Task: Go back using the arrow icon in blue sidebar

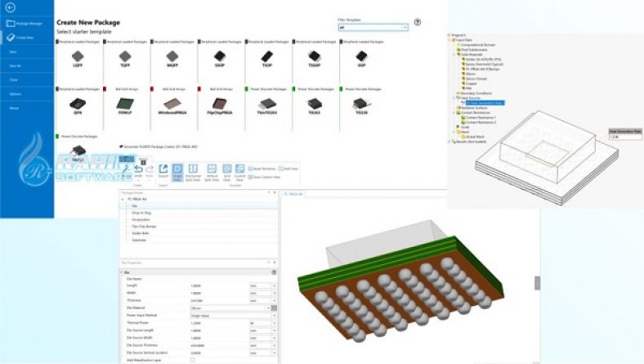Action: click(11, 7)
